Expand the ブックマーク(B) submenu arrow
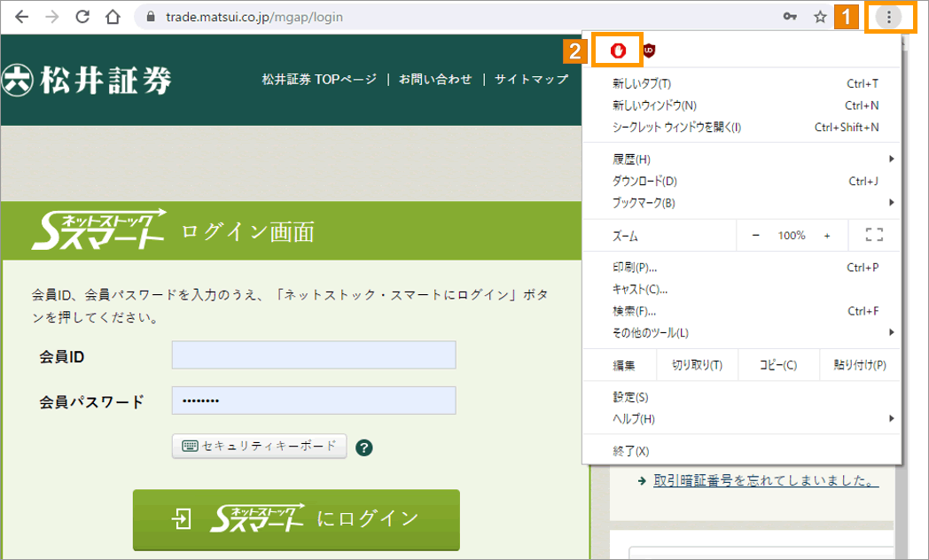929x560 pixels. click(891, 202)
